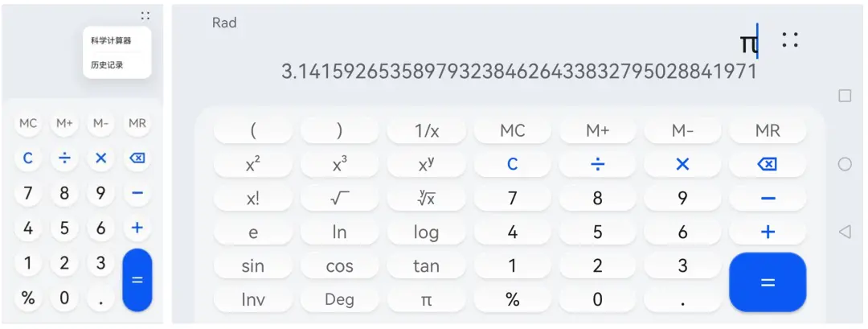Tap the square root key
The width and height of the screenshot is (868, 329).
339,199
